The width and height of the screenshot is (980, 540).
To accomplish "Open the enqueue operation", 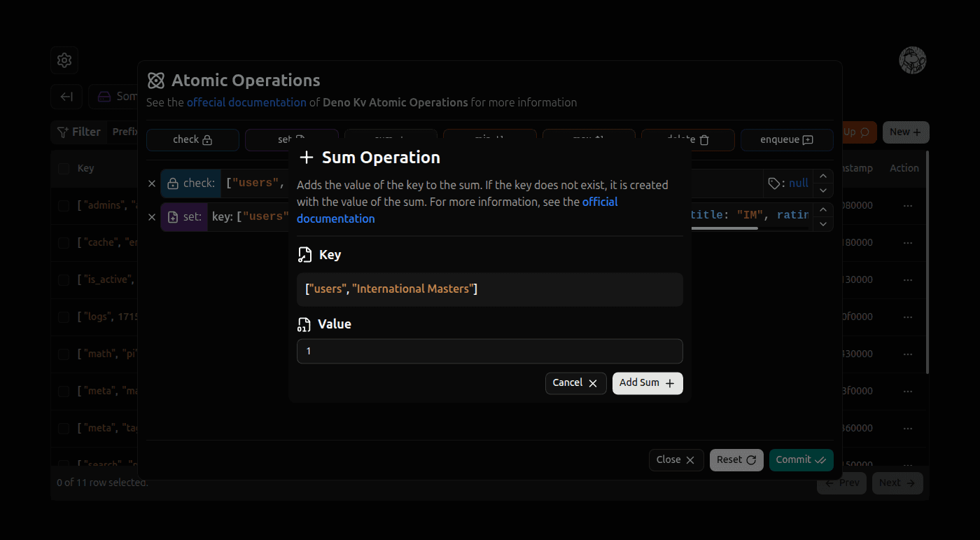I will click(787, 139).
